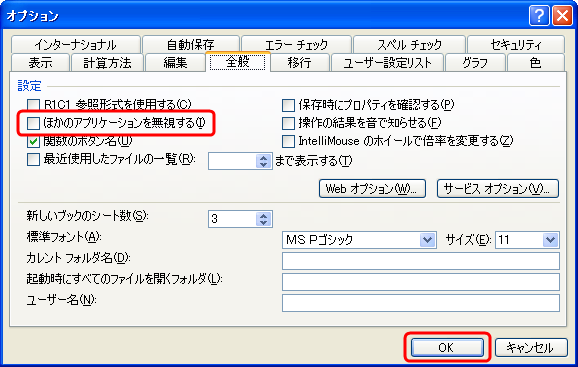This screenshot has height=367, width=578.
Task: Go to the スペル チェック tab
Action: 409,45
